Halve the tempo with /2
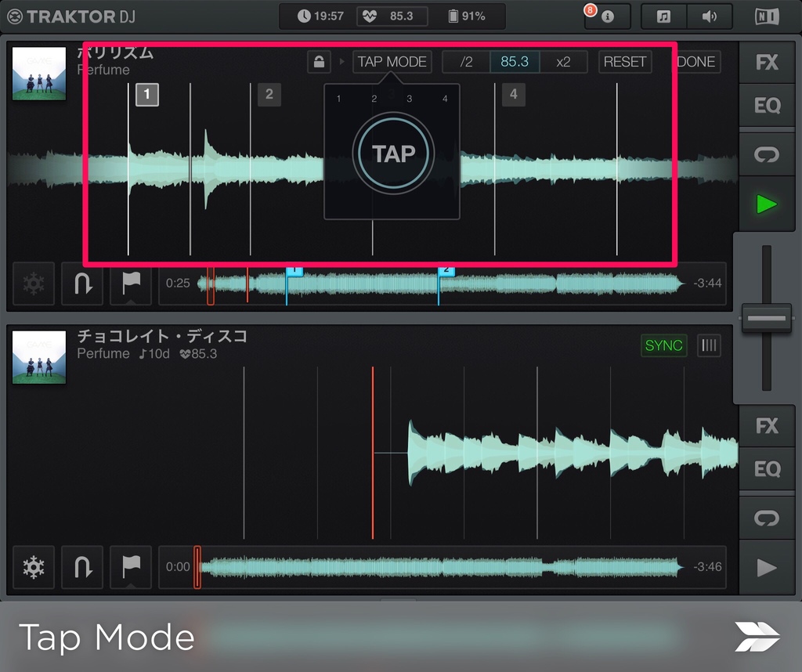 click(x=466, y=62)
